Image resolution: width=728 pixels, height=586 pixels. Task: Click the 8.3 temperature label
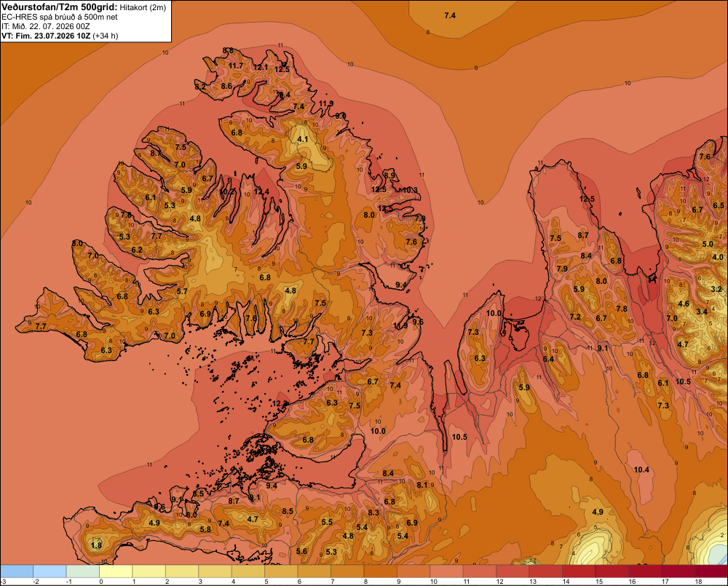tap(373, 512)
